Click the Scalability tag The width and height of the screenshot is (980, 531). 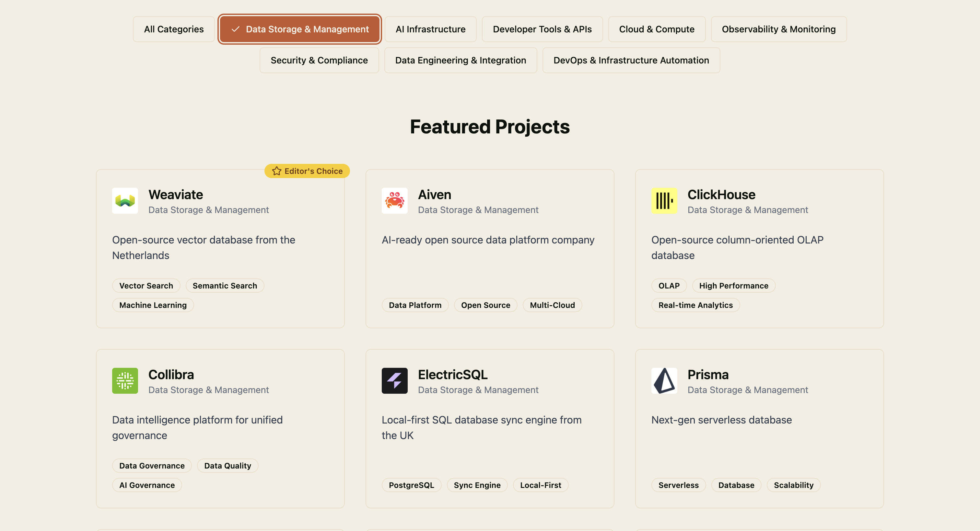[x=794, y=485]
